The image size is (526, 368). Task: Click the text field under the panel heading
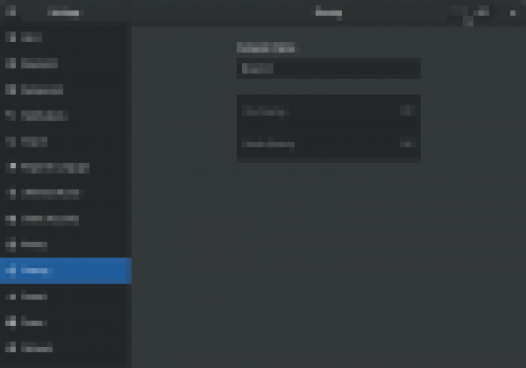coord(329,68)
